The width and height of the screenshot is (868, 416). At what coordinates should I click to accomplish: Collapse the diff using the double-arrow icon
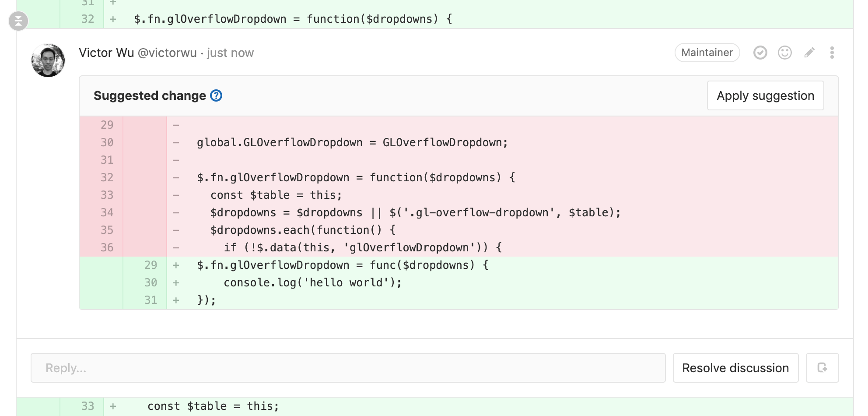click(x=18, y=21)
